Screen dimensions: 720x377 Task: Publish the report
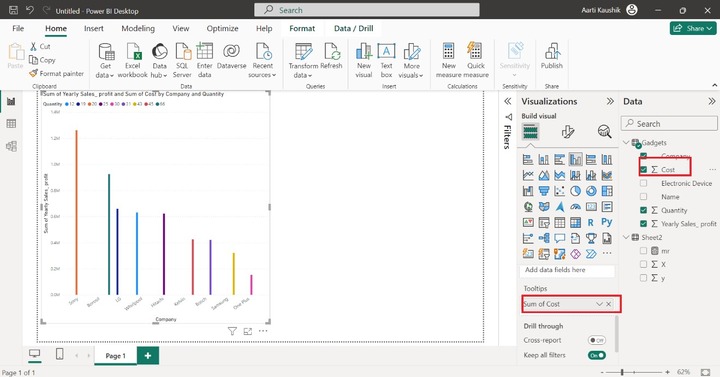tap(551, 56)
